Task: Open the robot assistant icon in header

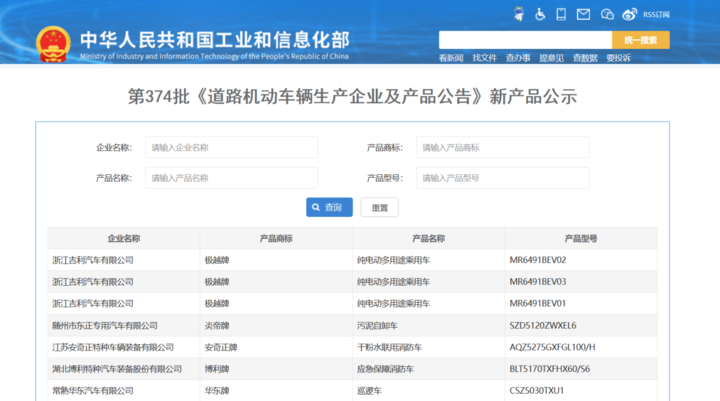Action: (x=519, y=14)
